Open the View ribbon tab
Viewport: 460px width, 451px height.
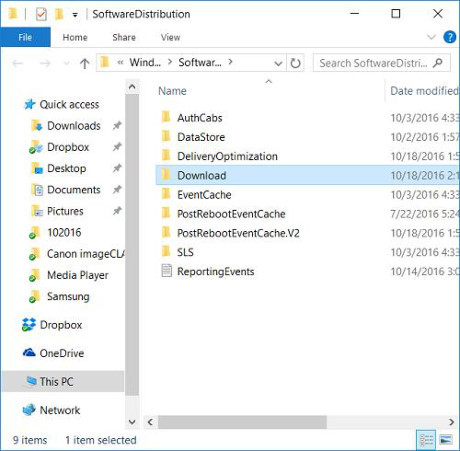170,37
